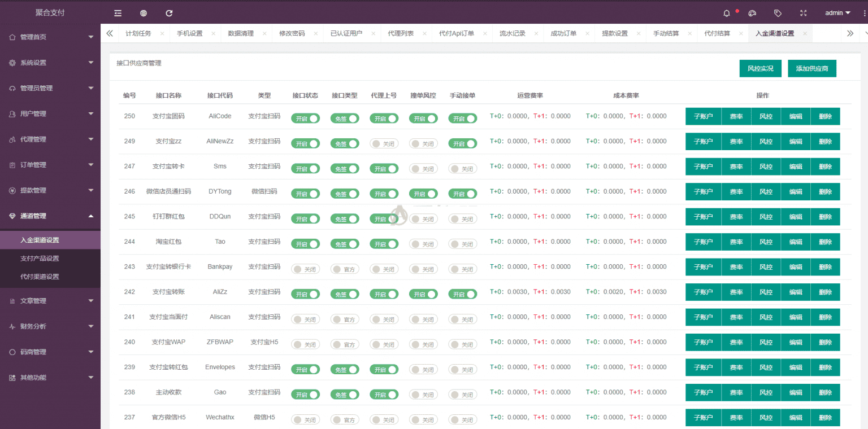Screen dimensions: 868x429
Task: Open the language/globe icon in the header
Action: [x=143, y=12]
